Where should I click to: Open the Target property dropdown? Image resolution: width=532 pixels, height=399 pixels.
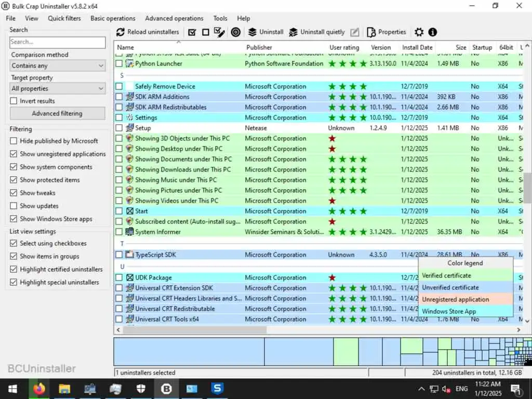(57, 88)
